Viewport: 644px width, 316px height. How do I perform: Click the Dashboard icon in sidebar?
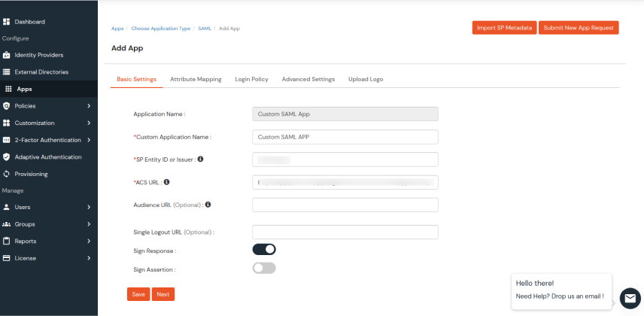click(x=6, y=22)
